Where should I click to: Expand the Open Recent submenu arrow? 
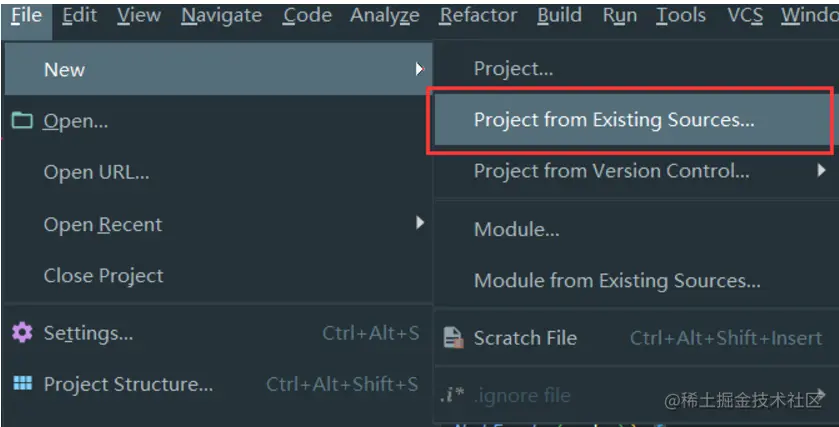(420, 223)
